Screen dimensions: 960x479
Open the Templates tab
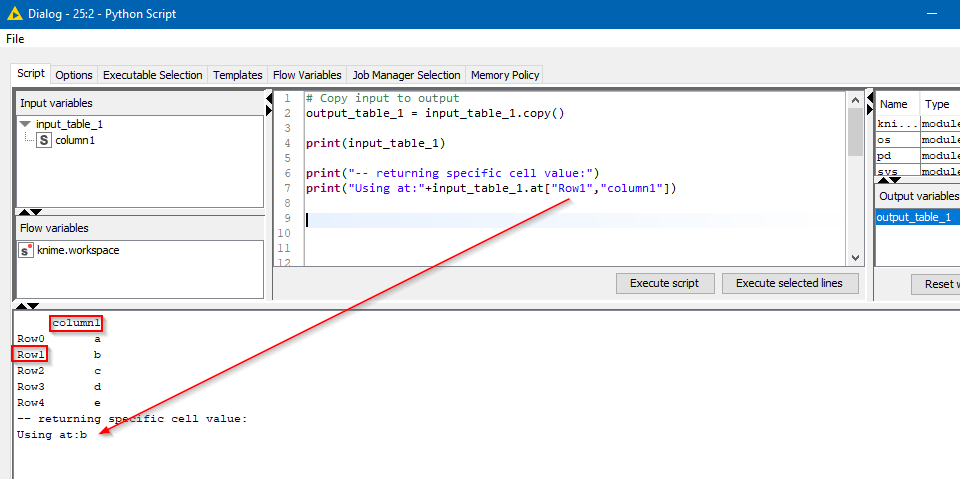238,75
